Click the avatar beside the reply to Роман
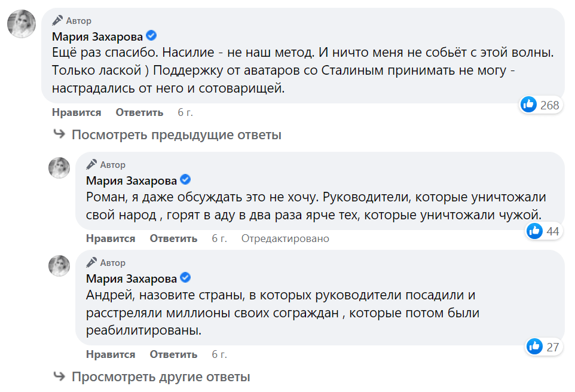The image size is (575, 392). point(59,168)
